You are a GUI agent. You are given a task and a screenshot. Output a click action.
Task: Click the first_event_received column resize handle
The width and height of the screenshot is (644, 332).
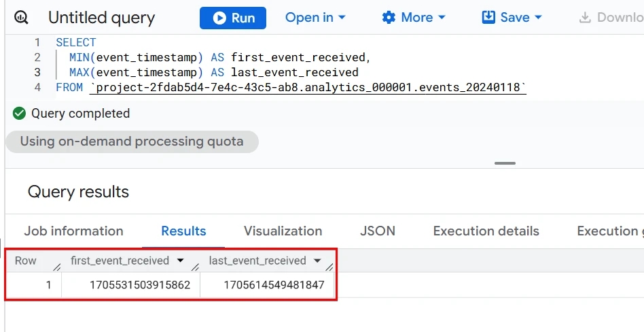195,267
